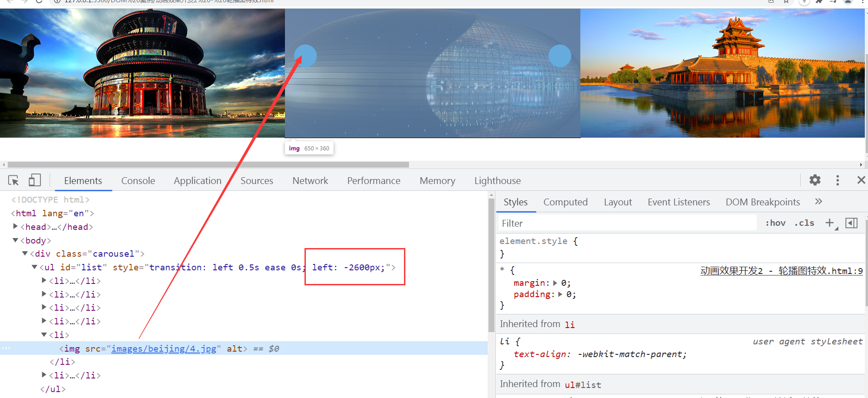The height and width of the screenshot is (398, 868).
Task: Click the carousel's left blue circle button
Action: (x=305, y=56)
